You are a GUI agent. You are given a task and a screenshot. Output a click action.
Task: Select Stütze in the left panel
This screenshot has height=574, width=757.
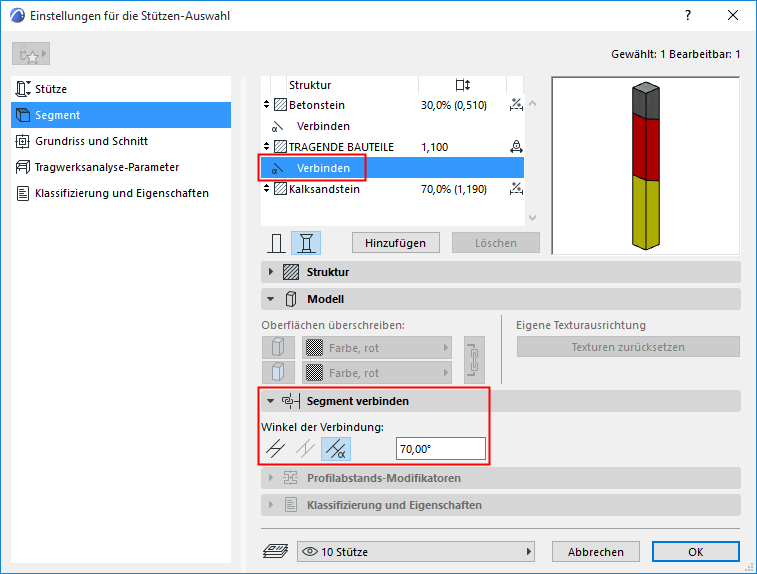point(121,89)
